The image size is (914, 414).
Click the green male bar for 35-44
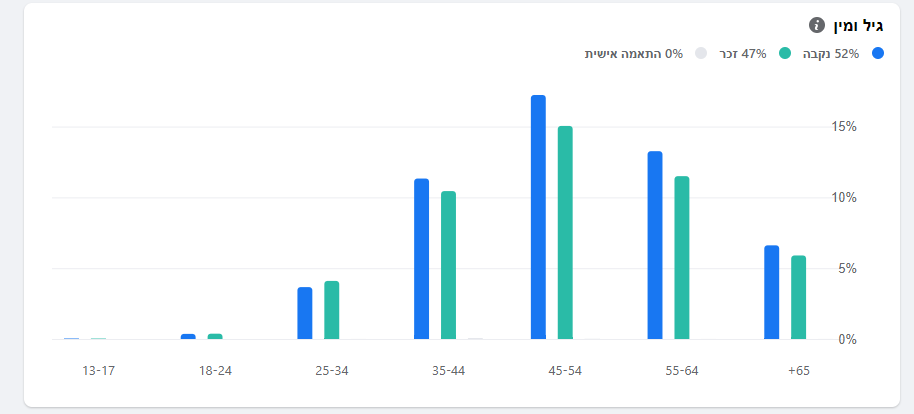[448, 266]
